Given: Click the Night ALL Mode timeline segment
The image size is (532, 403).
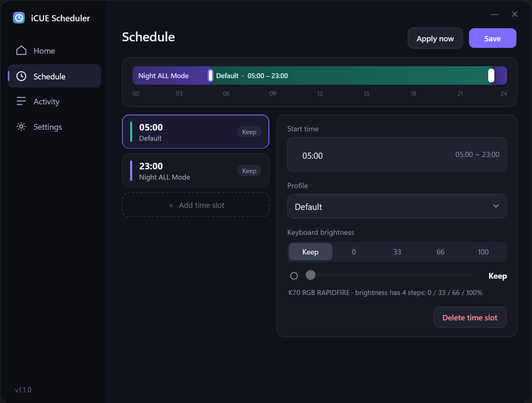Looking at the screenshot, I should tap(171, 76).
